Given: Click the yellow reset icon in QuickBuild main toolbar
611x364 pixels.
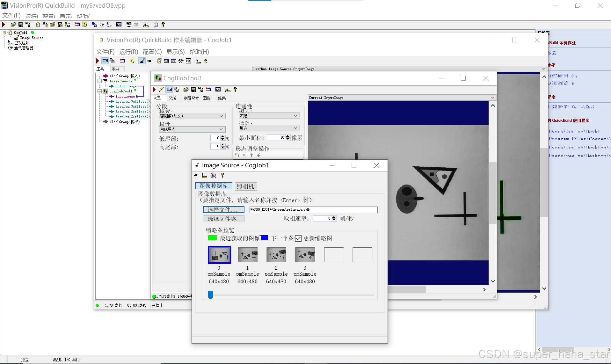Looking at the screenshot, I should coord(84,25).
